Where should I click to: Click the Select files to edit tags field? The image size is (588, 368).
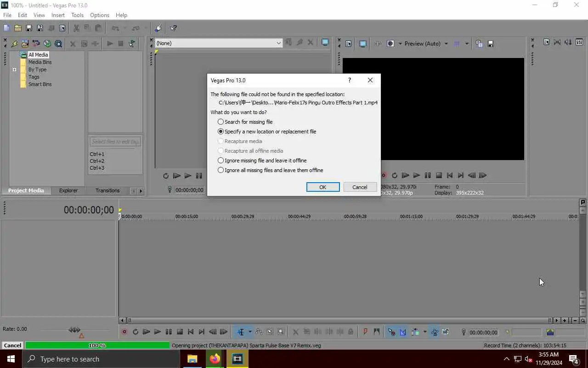115,142
